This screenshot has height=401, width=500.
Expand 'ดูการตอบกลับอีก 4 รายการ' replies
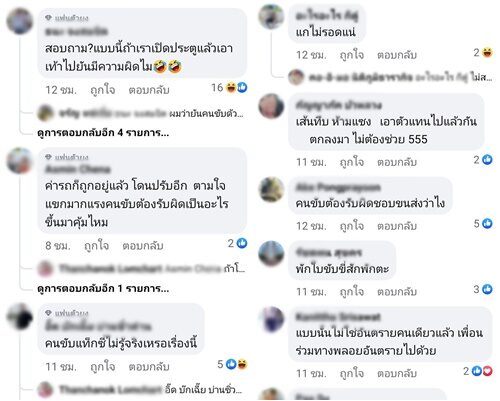[103, 133]
